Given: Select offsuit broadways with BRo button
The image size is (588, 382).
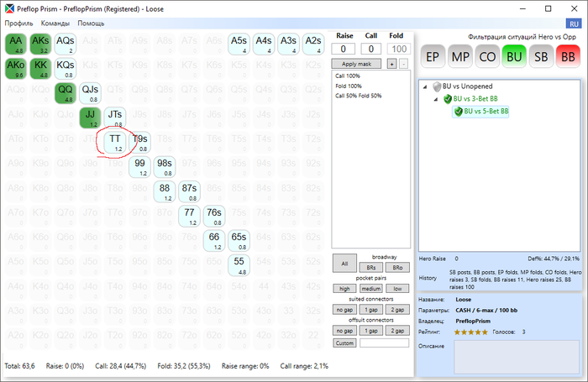Looking at the screenshot, I should [x=397, y=267].
